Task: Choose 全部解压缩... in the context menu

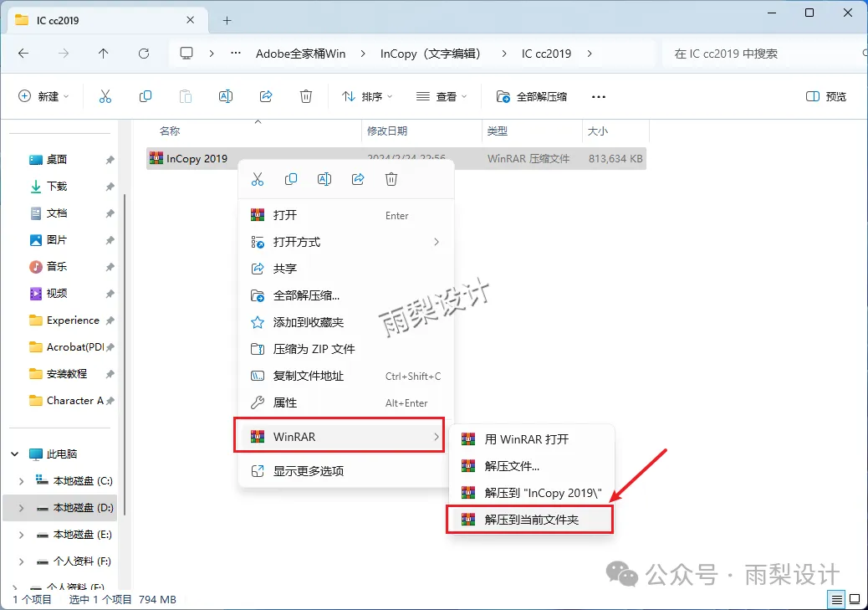Action: 346,295
